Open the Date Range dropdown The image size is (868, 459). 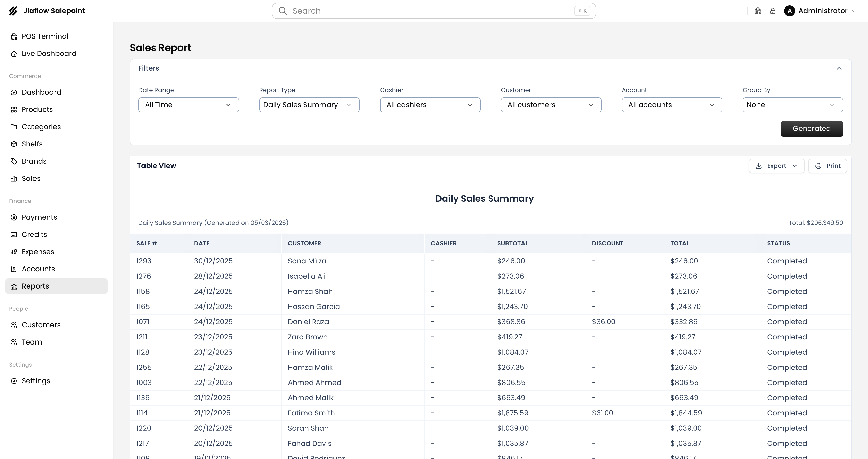tap(188, 105)
